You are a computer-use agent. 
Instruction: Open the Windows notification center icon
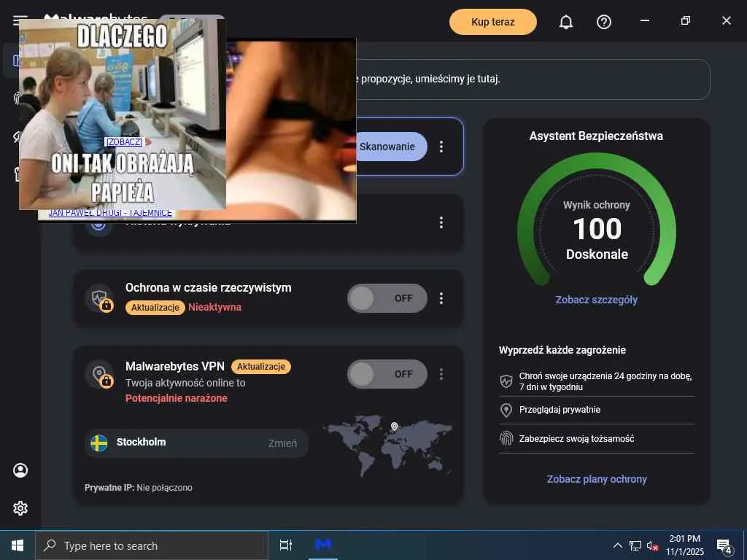(724, 545)
